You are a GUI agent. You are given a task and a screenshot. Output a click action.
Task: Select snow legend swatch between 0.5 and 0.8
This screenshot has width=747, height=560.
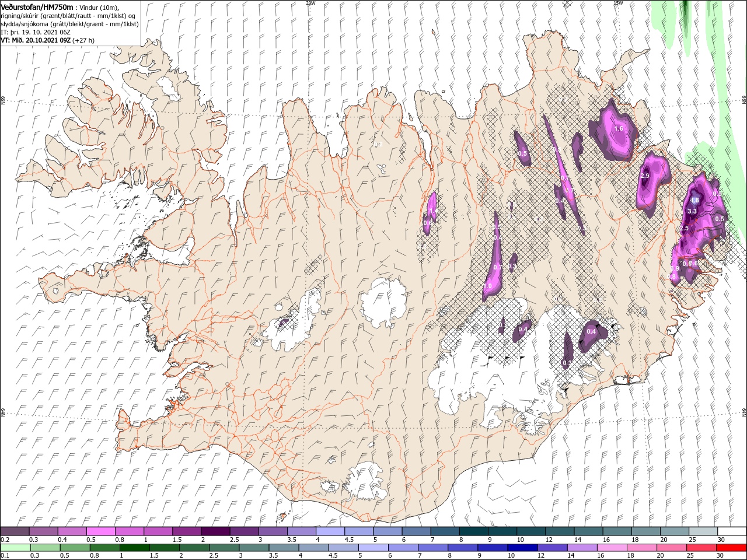[x=102, y=531]
